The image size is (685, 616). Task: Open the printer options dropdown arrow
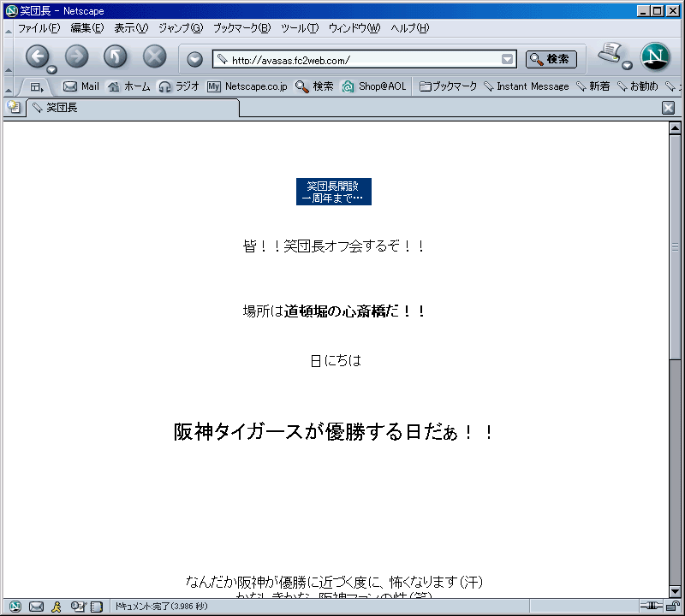[628, 66]
